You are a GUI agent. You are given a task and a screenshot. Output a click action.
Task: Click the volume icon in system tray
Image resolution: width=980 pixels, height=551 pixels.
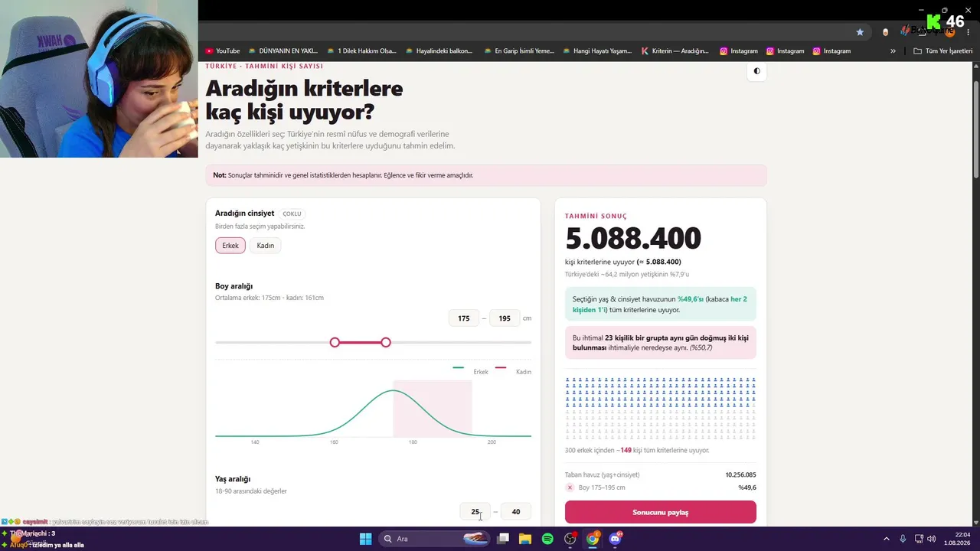932,539
